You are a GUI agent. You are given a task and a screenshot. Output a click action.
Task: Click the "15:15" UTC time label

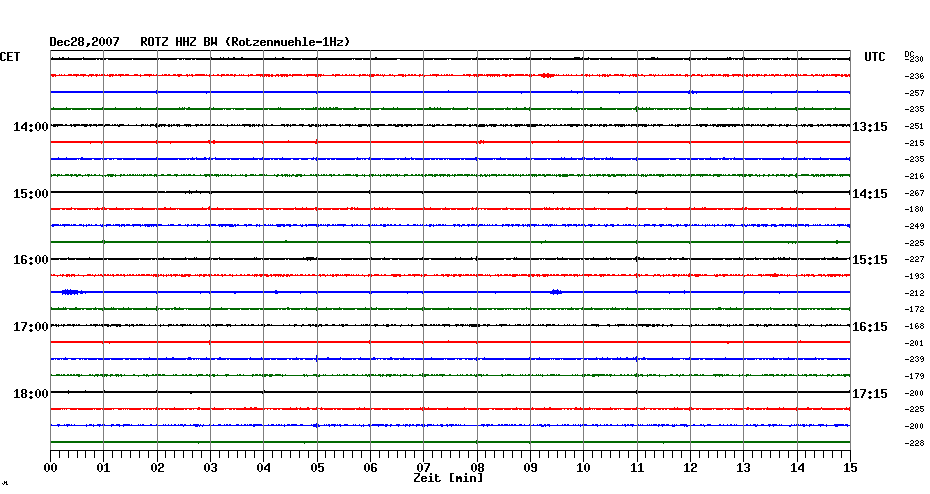[x=870, y=260]
